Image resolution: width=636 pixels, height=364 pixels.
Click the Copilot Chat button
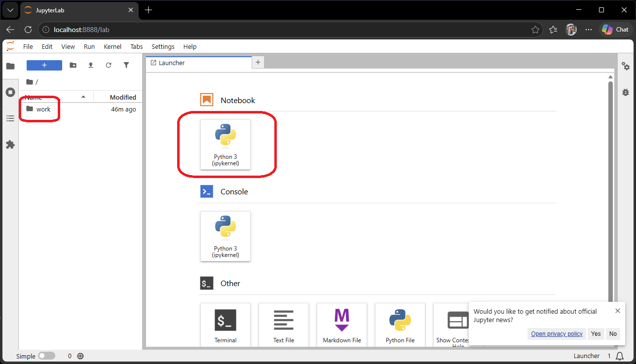pos(615,30)
